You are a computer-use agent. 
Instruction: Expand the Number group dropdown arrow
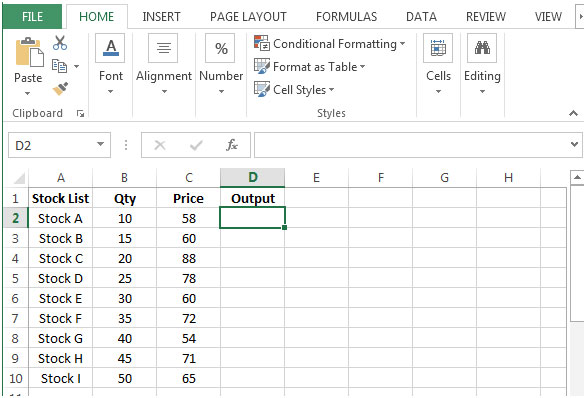[x=221, y=92]
